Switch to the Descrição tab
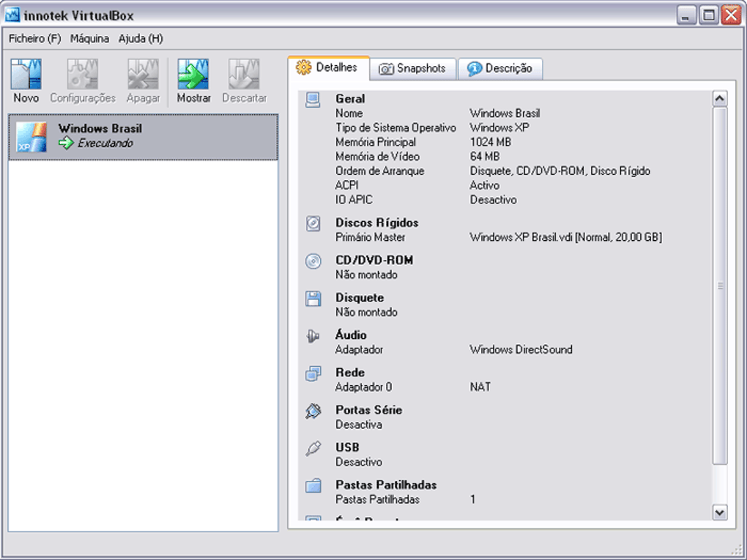Image resolution: width=747 pixels, height=560 pixels. [499, 69]
